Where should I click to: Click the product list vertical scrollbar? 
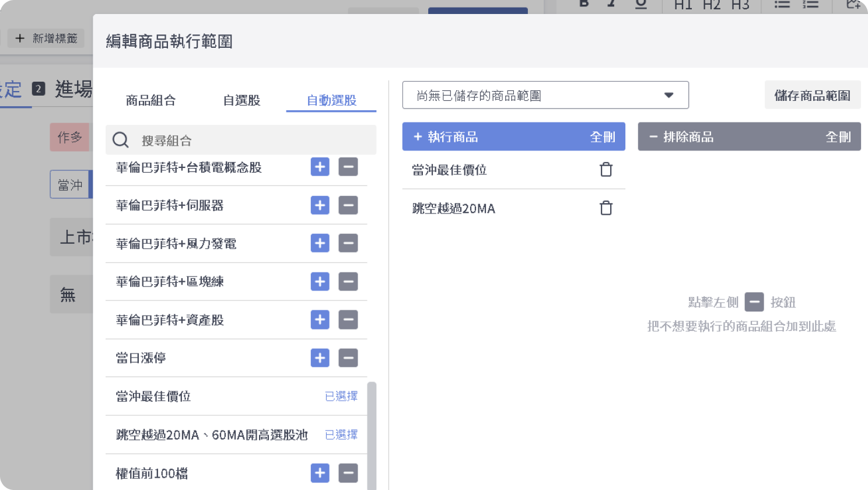372,432
